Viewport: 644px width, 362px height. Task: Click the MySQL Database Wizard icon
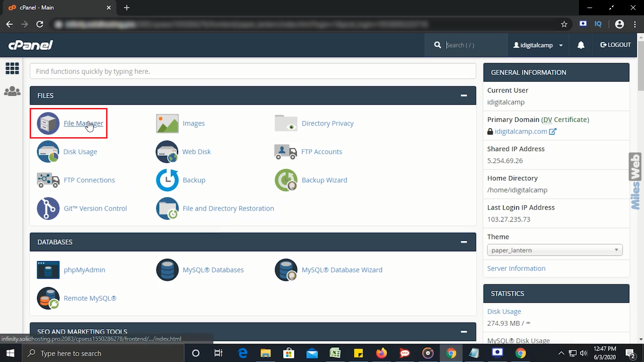[286, 270]
